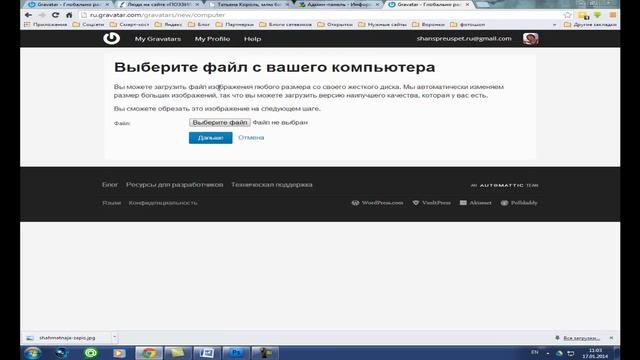
Task: Click the yellow extension icon in toolbar
Action: (583, 16)
